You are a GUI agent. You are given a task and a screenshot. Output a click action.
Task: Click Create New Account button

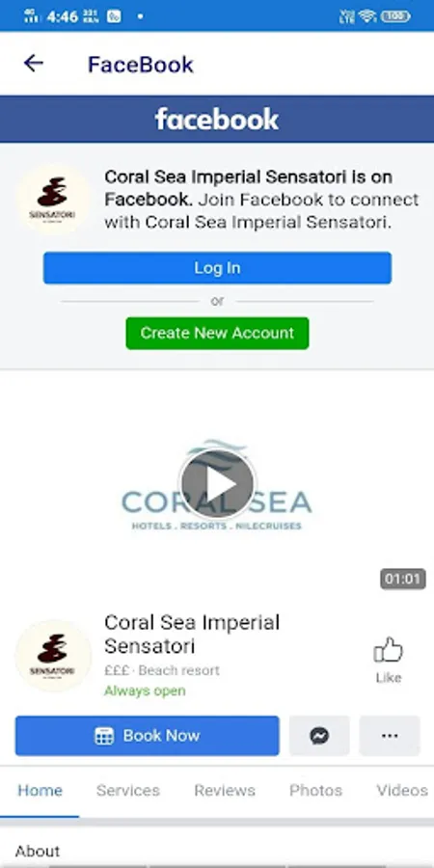217,333
